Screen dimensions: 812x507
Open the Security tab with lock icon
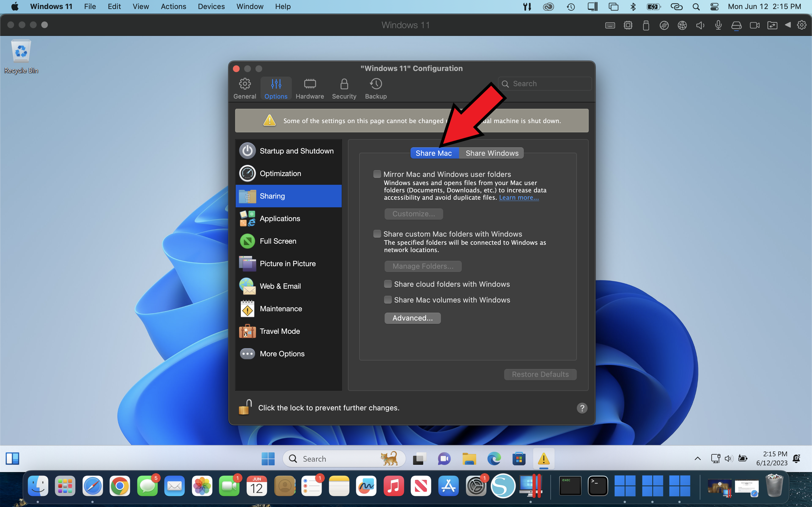pyautogui.click(x=344, y=88)
